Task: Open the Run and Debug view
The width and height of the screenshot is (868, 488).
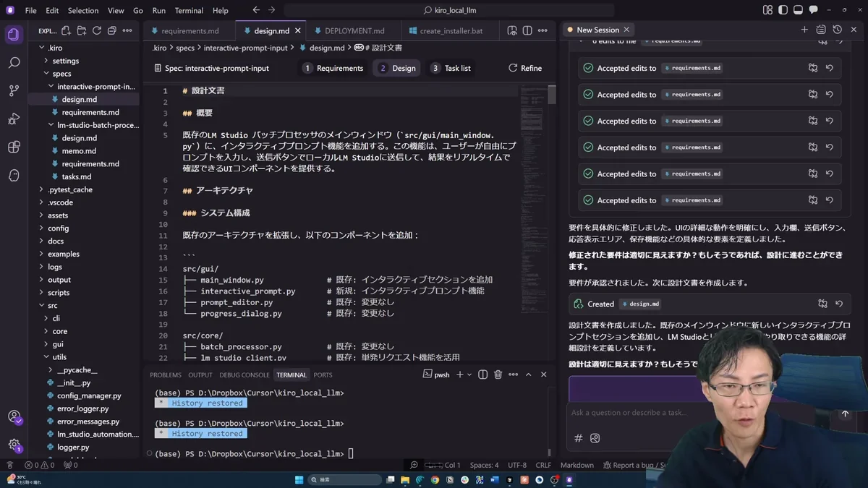Action: [x=14, y=119]
